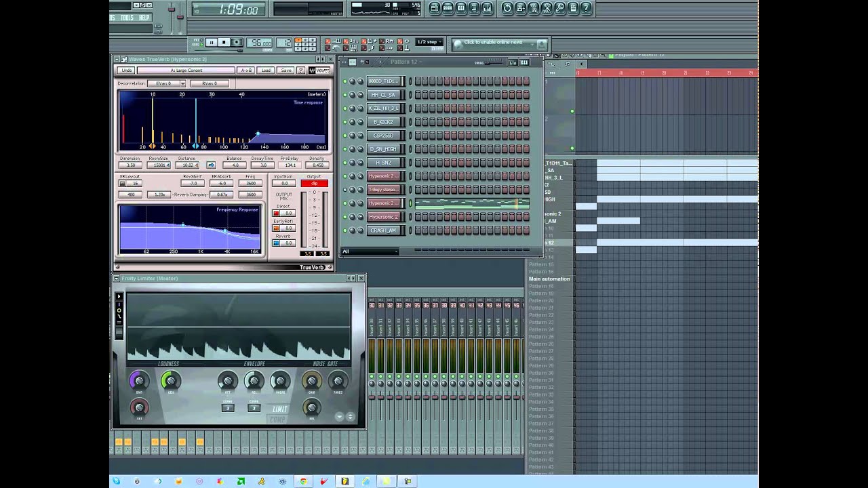
Task: Click the pause button in transport
Action: pos(212,43)
